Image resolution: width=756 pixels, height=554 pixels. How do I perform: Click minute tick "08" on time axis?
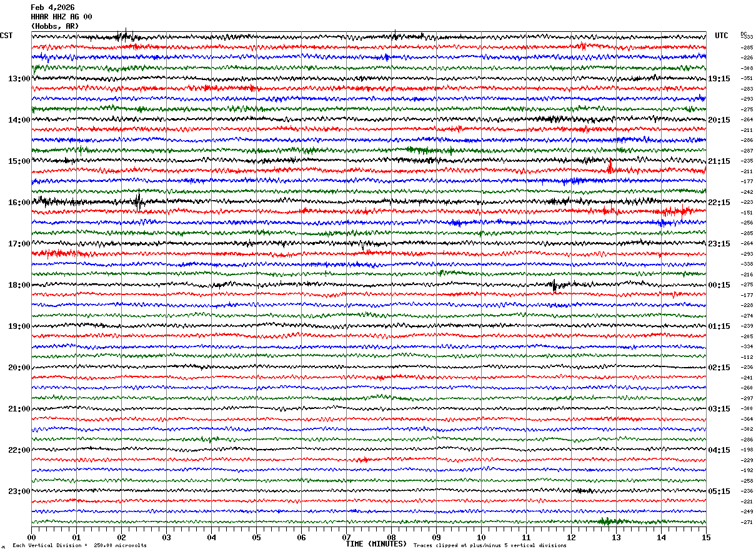pos(391,537)
